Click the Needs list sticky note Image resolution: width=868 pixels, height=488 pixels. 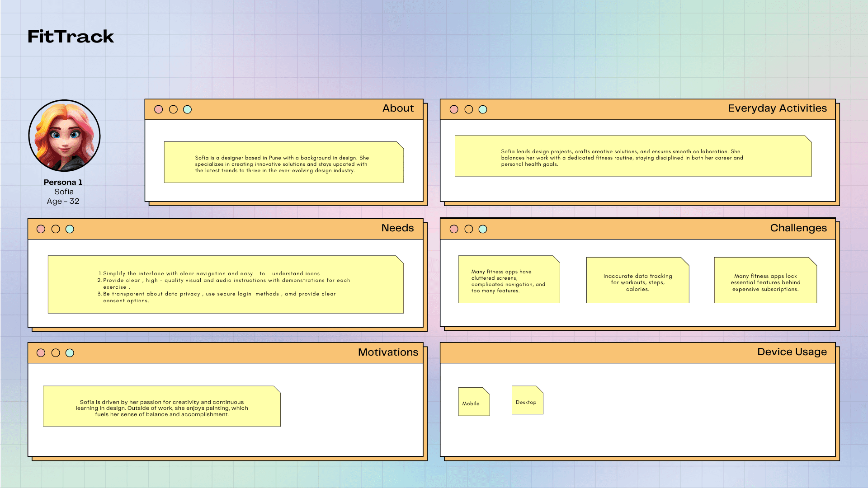(226, 285)
